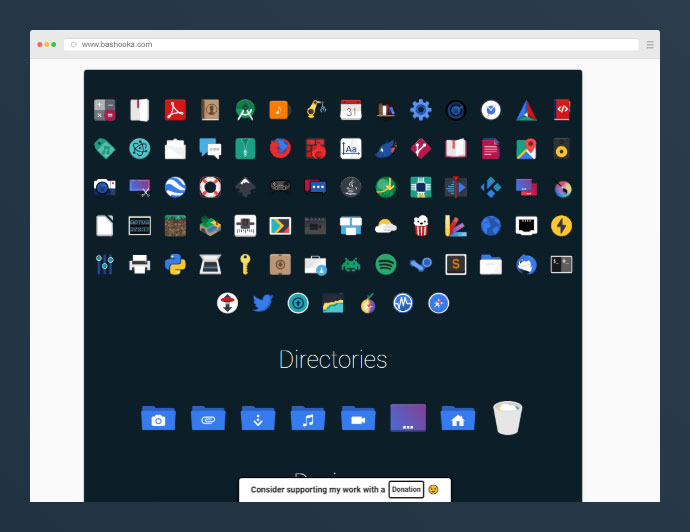Click the printer icon
This screenshot has height=532, width=690.
tap(139, 265)
